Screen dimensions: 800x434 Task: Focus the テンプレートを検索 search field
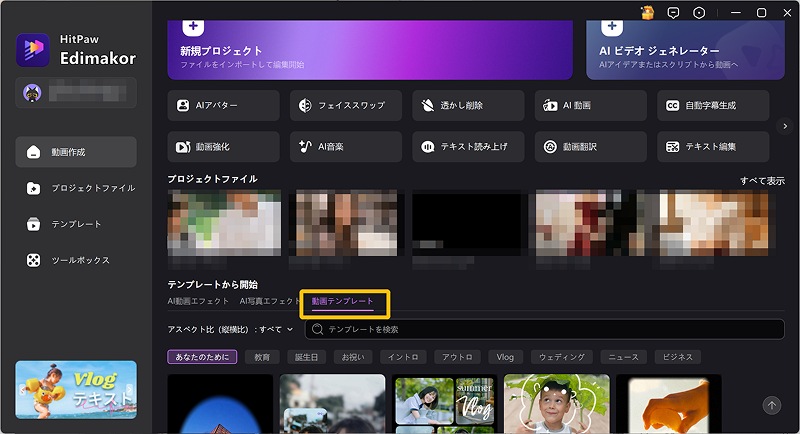point(544,329)
